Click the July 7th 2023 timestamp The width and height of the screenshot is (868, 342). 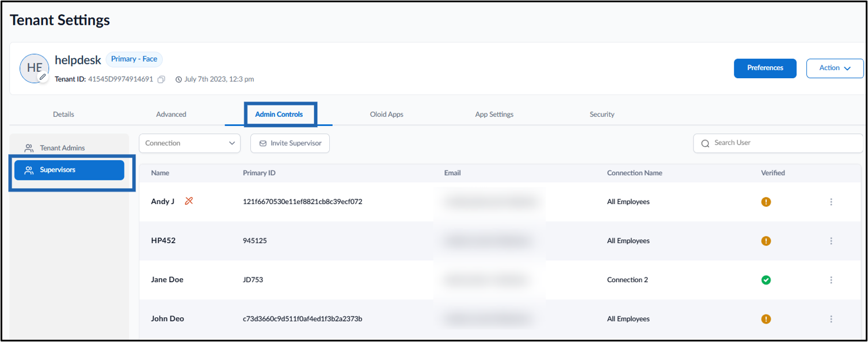pyautogui.click(x=219, y=79)
